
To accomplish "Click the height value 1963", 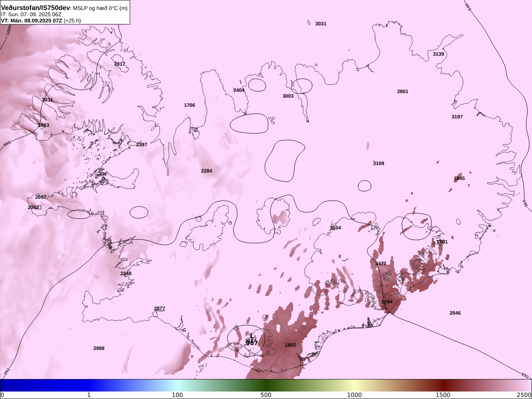I will 44,126.
